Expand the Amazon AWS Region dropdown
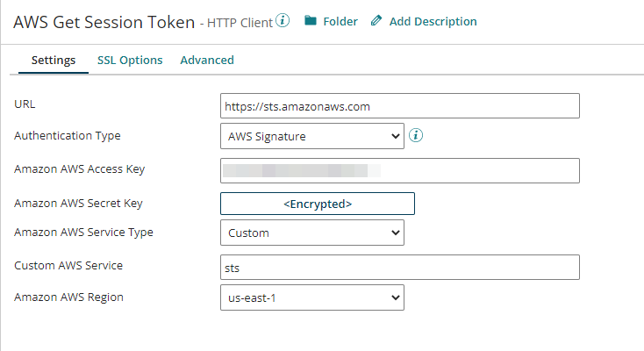Viewport: 644px width, 351px height. coord(311,297)
